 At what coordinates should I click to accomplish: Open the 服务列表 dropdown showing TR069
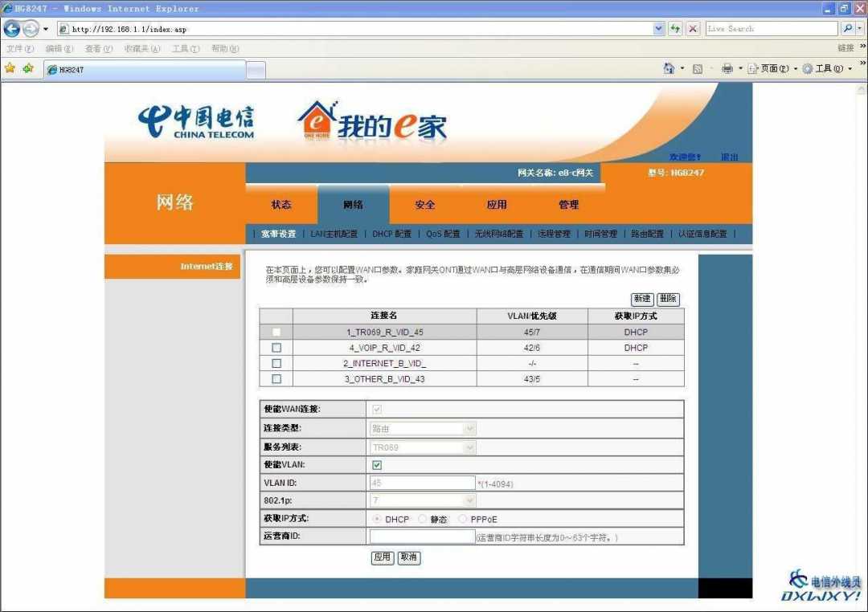click(423, 447)
